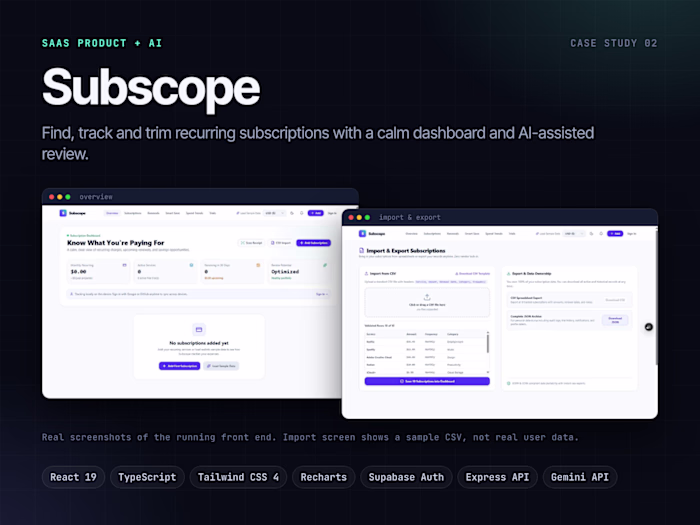Click the green leaf icon on Optimized card
The height and width of the screenshot is (525, 700).
click(x=325, y=265)
